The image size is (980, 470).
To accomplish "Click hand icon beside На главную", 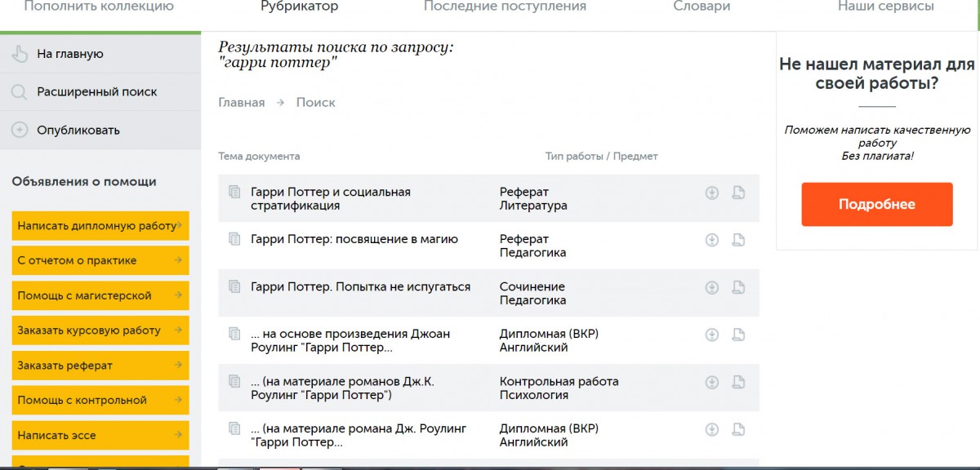I will click(19, 54).
